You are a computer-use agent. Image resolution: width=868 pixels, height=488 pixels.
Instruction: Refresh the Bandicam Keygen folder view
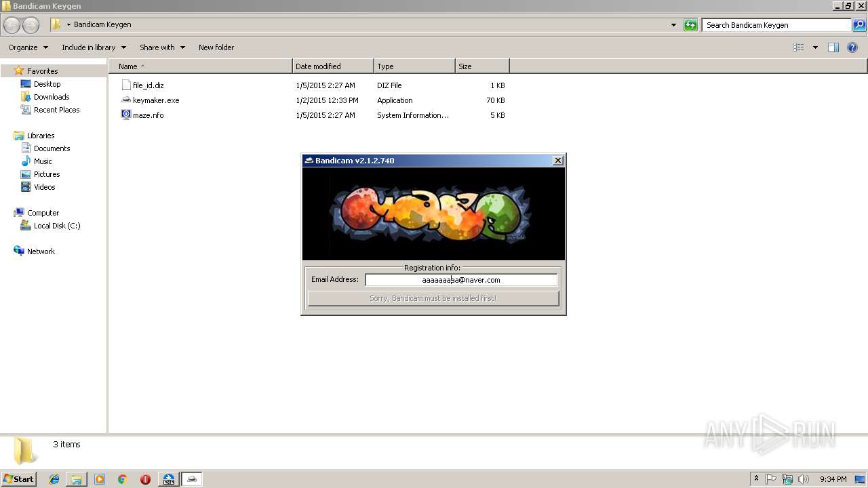(x=690, y=25)
